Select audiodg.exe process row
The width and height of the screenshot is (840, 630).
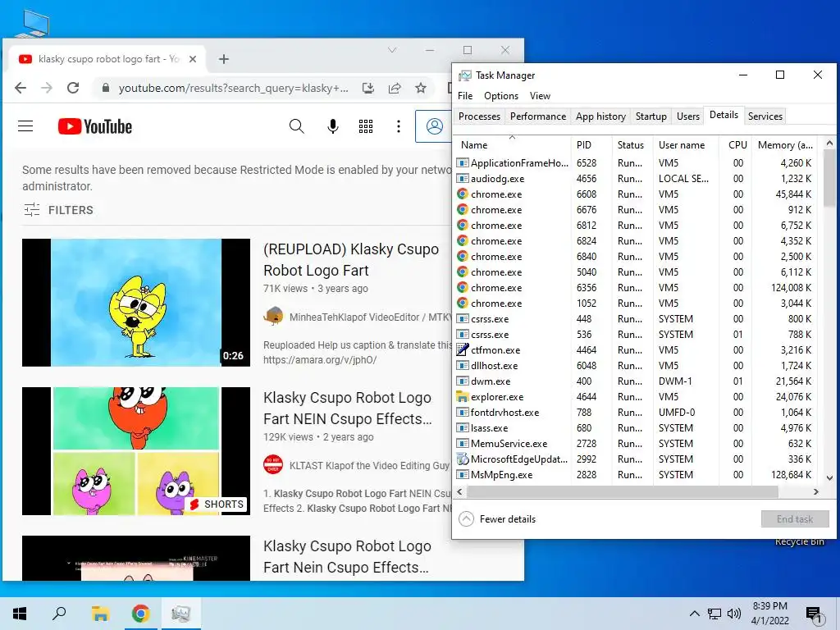pos(637,178)
